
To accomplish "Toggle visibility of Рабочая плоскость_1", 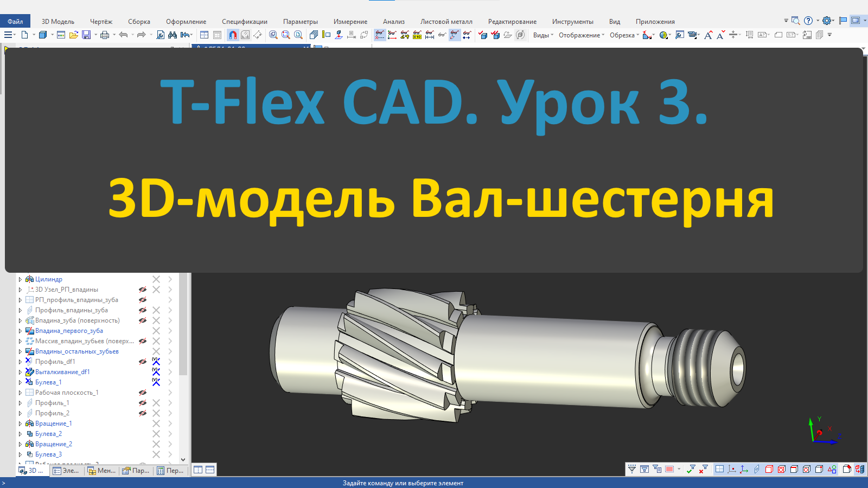I will 143,393.
